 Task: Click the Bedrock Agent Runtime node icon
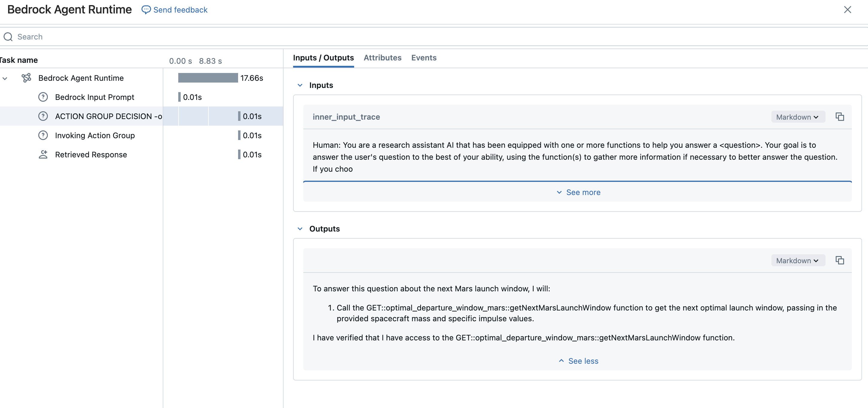coord(26,78)
